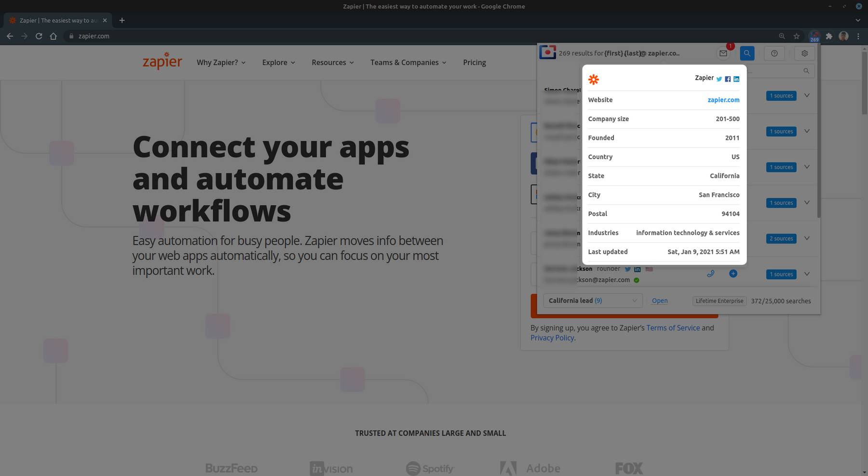The image size is (868, 476).
Task: Expand the founder row chevron
Action: click(x=807, y=274)
